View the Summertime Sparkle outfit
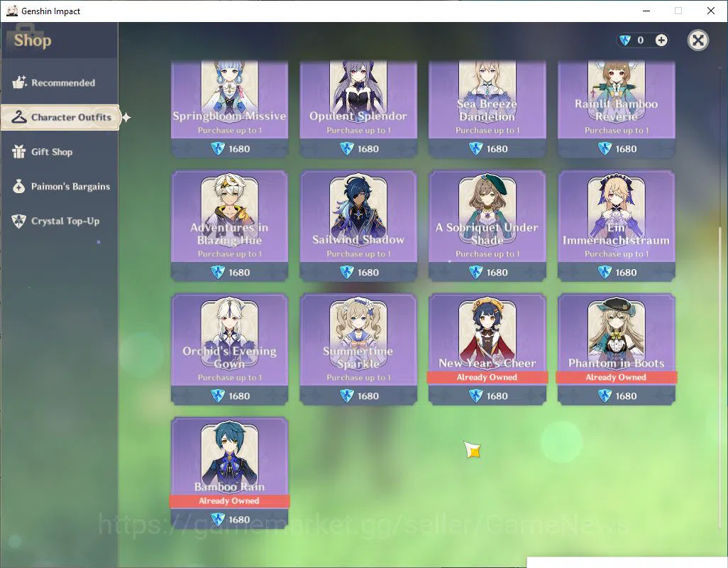728x568 pixels. coord(358,349)
